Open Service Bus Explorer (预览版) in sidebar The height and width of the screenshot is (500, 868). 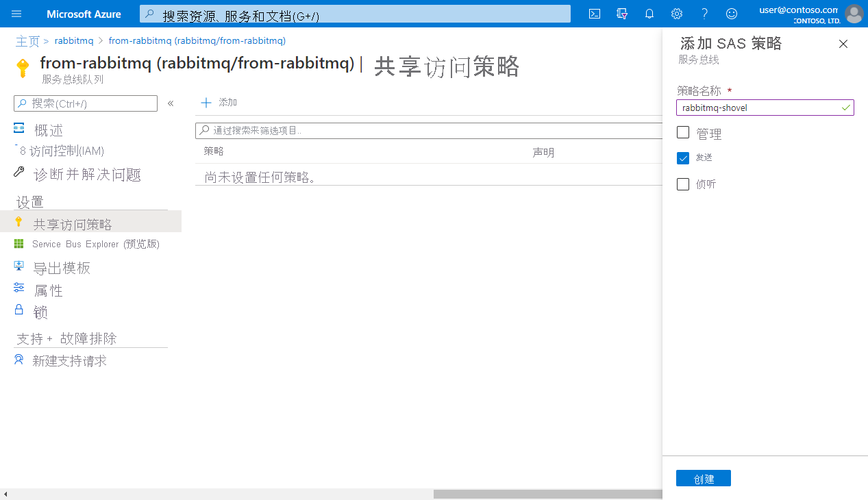tap(96, 244)
